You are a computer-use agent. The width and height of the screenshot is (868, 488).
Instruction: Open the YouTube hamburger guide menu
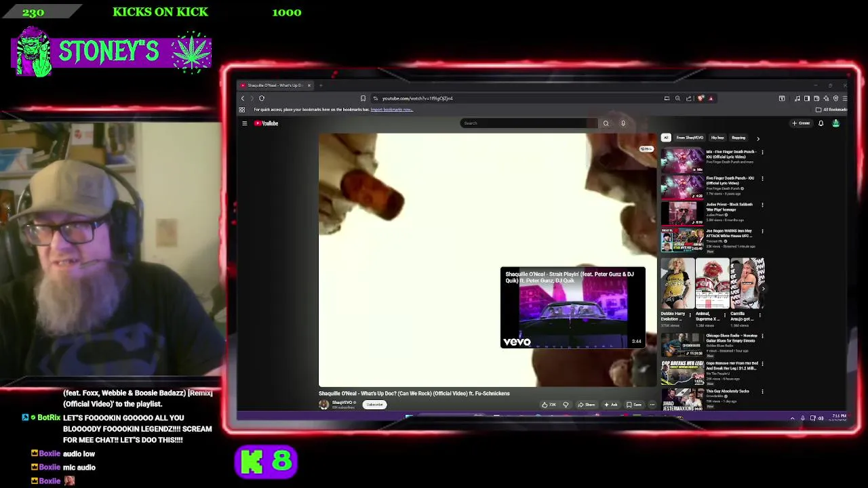tap(245, 123)
